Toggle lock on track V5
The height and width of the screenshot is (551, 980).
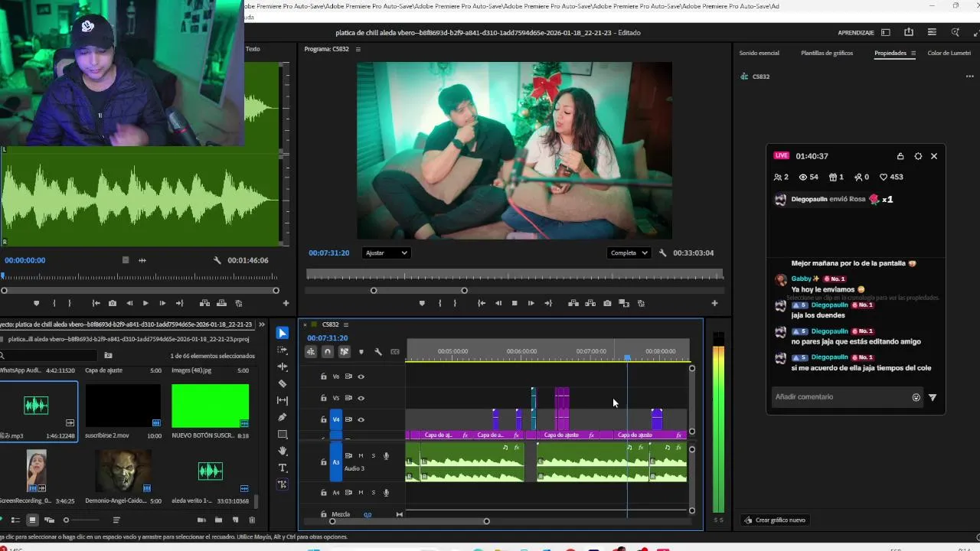[323, 398]
